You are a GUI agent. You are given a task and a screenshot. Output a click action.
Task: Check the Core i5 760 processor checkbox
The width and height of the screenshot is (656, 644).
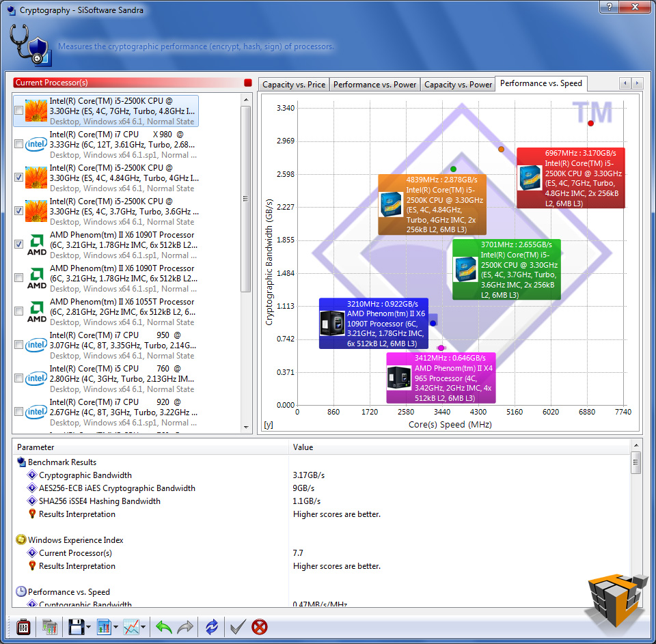pyautogui.click(x=19, y=378)
